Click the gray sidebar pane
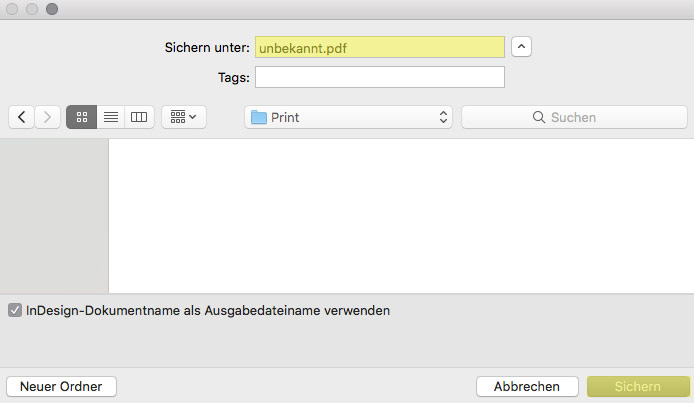Screen dimensions: 694x403 [54, 216]
